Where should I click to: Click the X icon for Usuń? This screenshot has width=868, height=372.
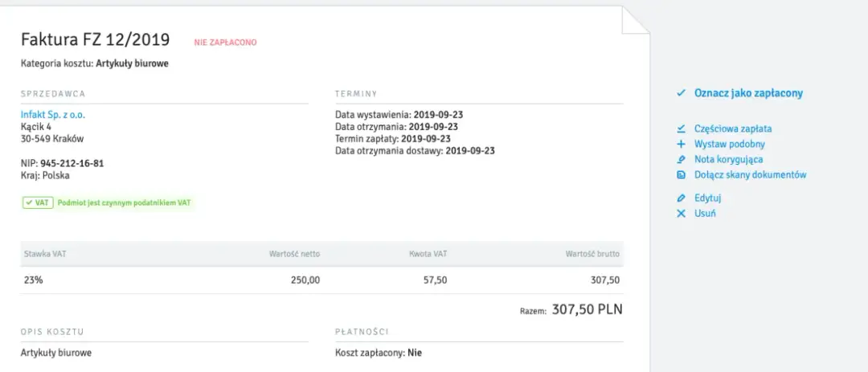pyautogui.click(x=681, y=214)
